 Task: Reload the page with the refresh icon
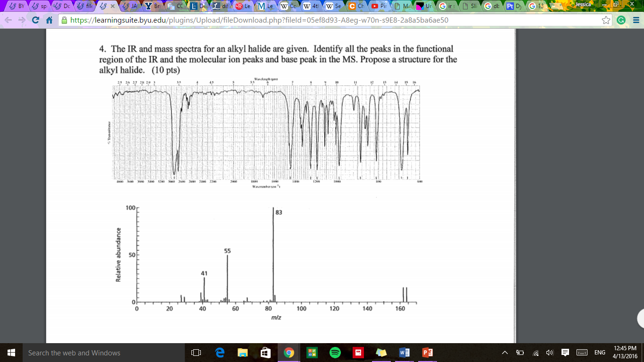[35, 20]
